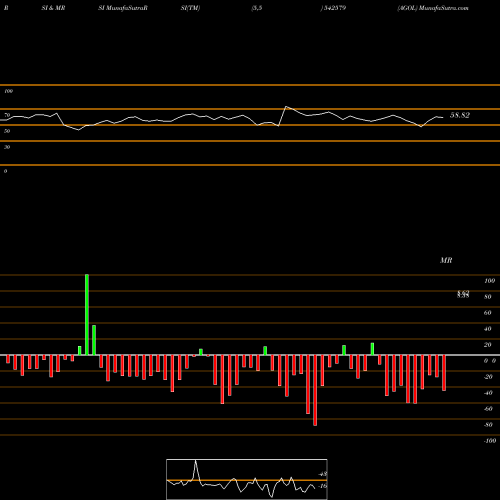The image size is (500, 500).
Task: Click the longest red MR bar
Action: tap(315, 390)
